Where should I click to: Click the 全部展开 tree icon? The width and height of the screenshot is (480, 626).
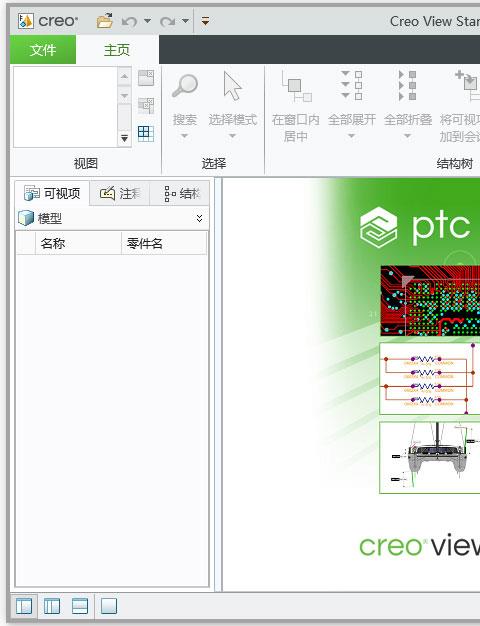pos(352,85)
